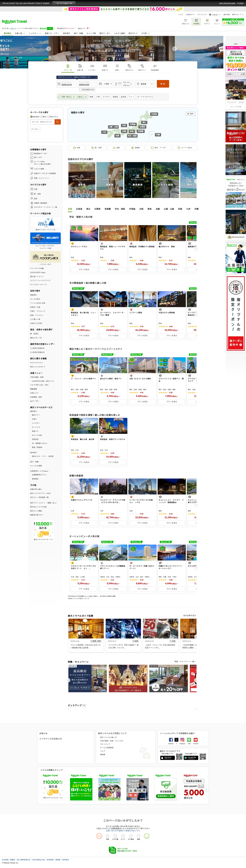The height and width of the screenshot is (868, 246).
Task: Expand the 楽天グループ header dropdown
Action: (238, 14)
